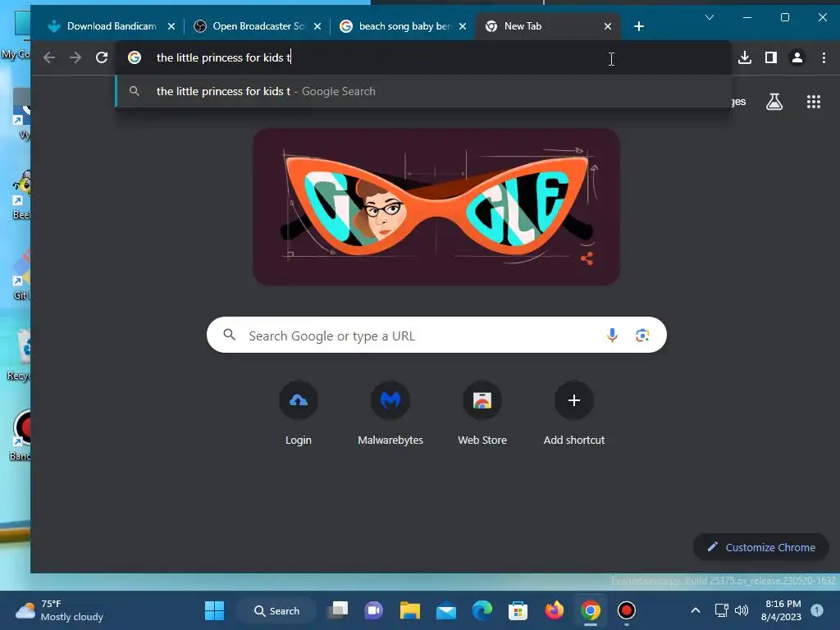Screen dimensions: 840x630
Task: Close the New Tab tab
Action: (608, 26)
